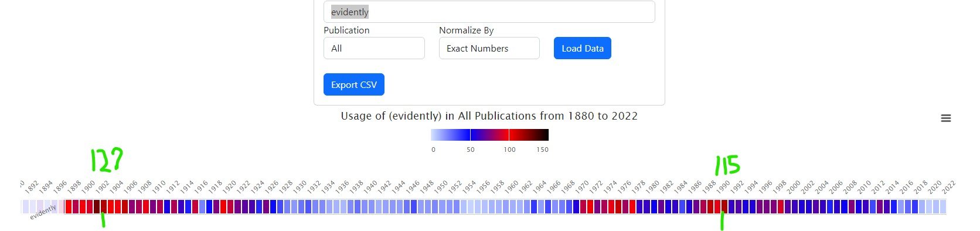Screen dimensions: 980x231
Task: Click the heatmap cell for year 1898
Action: click(68, 206)
